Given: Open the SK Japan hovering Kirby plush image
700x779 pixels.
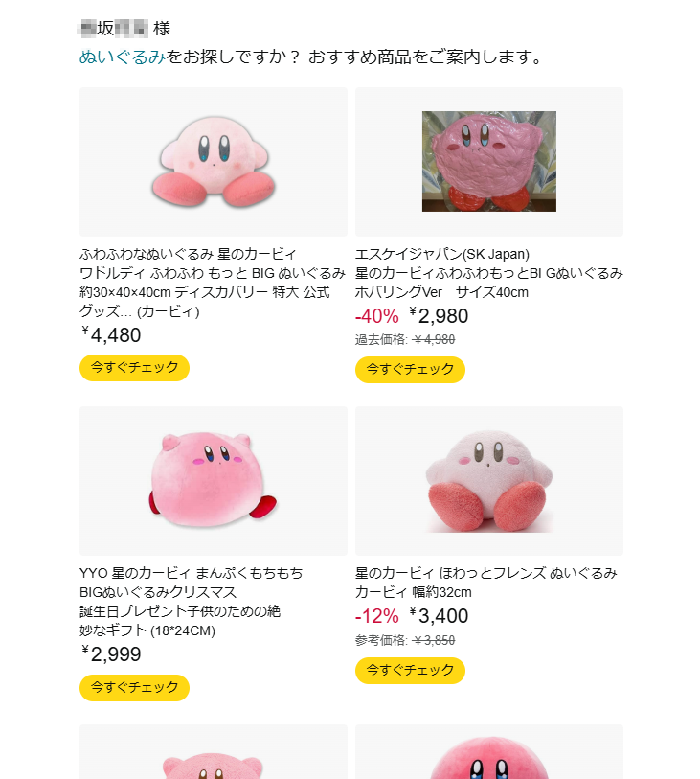Looking at the screenshot, I should click(x=488, y=161).
